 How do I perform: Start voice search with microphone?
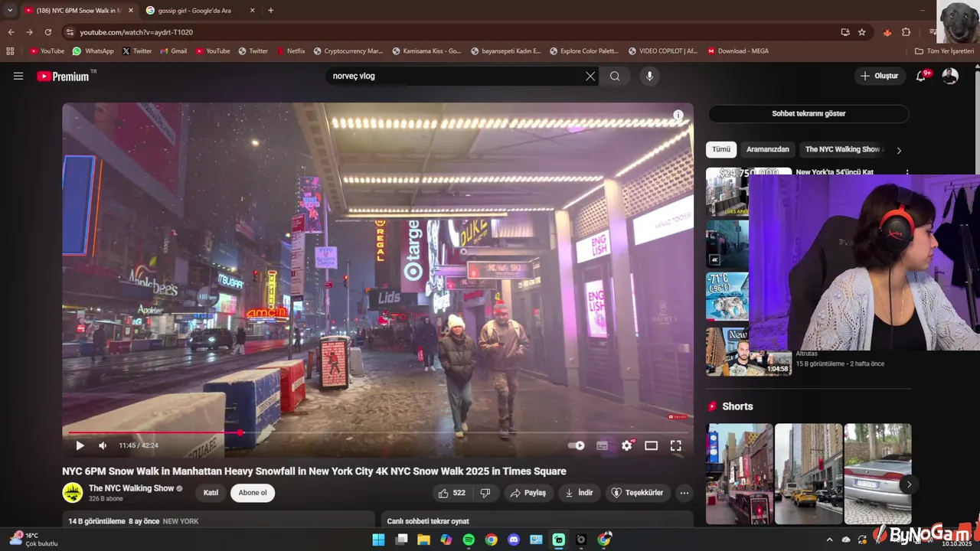[x=649, y=76]
